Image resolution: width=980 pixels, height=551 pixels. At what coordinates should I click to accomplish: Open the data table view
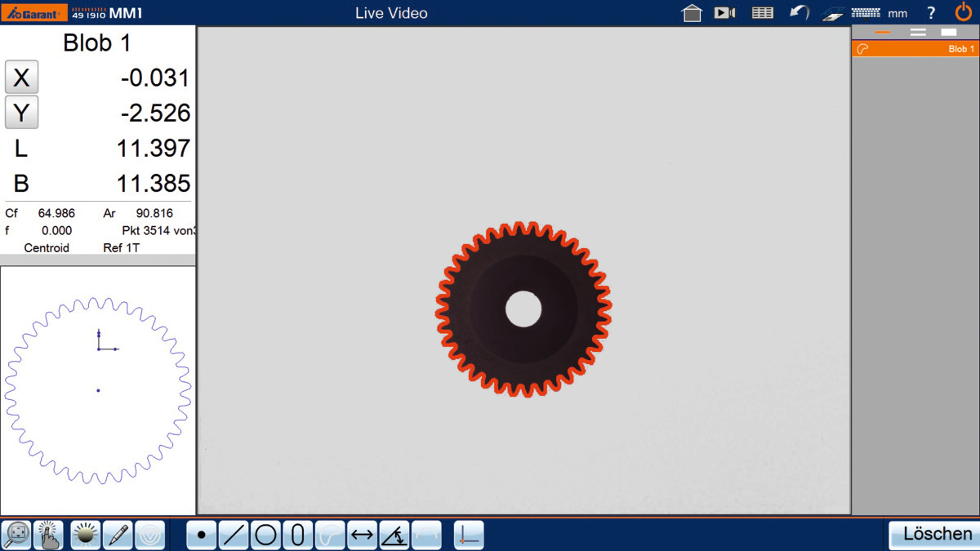762,13
